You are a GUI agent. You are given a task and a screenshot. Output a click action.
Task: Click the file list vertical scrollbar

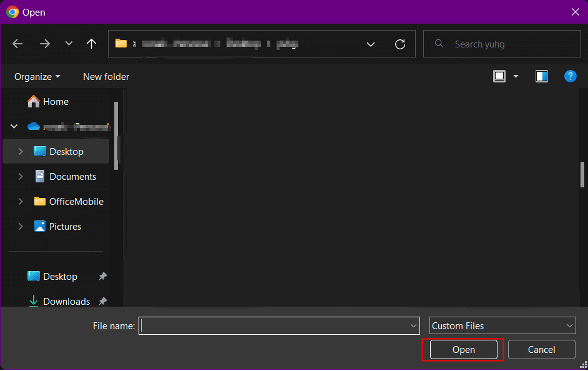[582, 174]
